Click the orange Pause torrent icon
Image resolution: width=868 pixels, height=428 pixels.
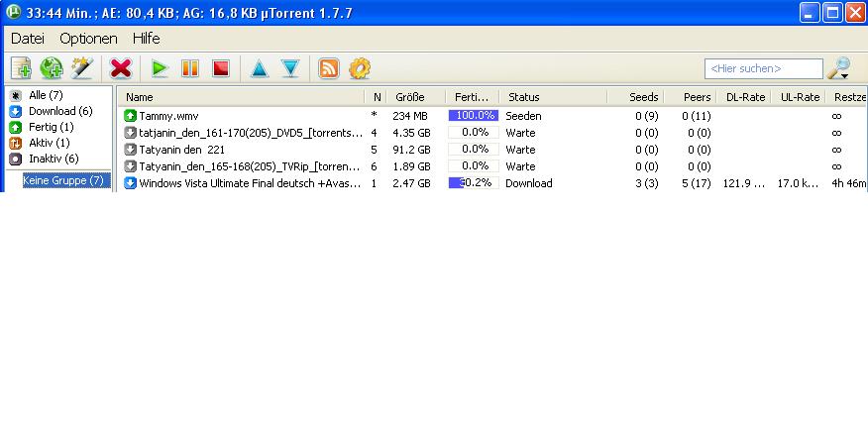(190, 68)
